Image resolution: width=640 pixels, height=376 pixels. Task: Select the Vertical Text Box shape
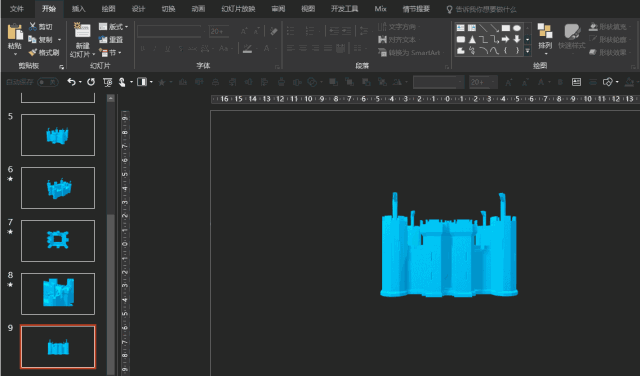[472, 28]
